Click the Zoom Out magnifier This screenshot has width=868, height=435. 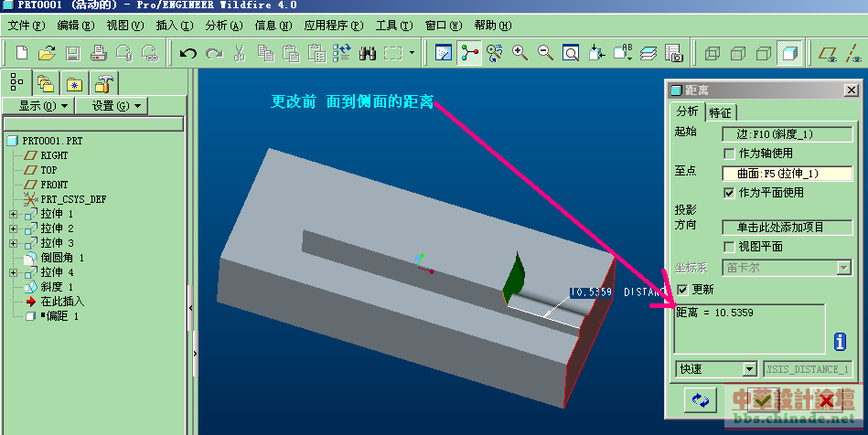point(545,53)
